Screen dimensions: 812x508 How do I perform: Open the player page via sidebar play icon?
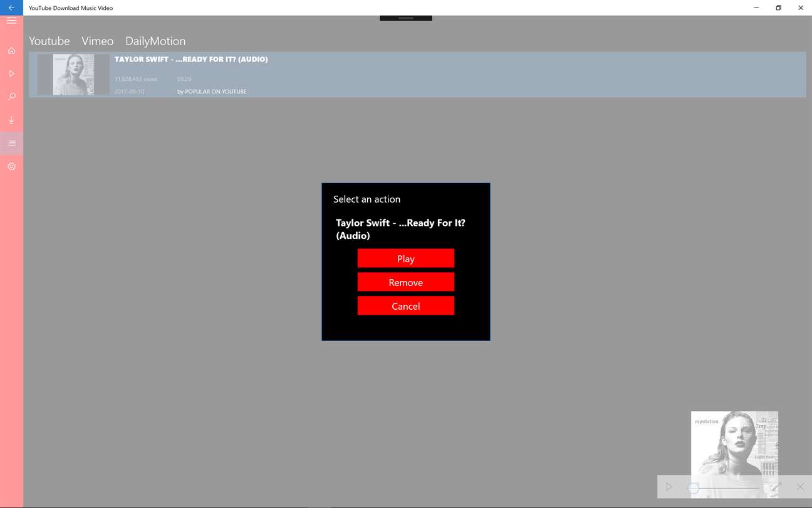coord(11,73)
